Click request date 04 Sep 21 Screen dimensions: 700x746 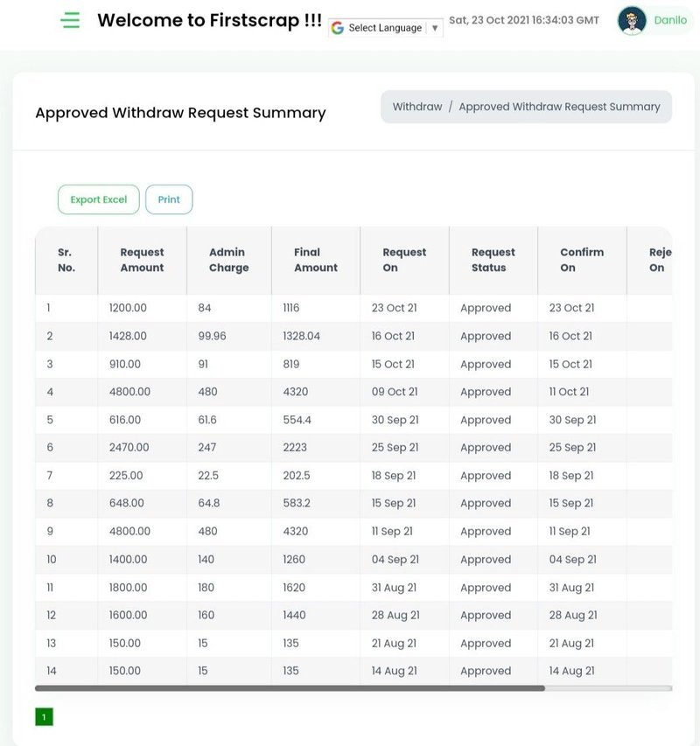click(x=395, y=559)
